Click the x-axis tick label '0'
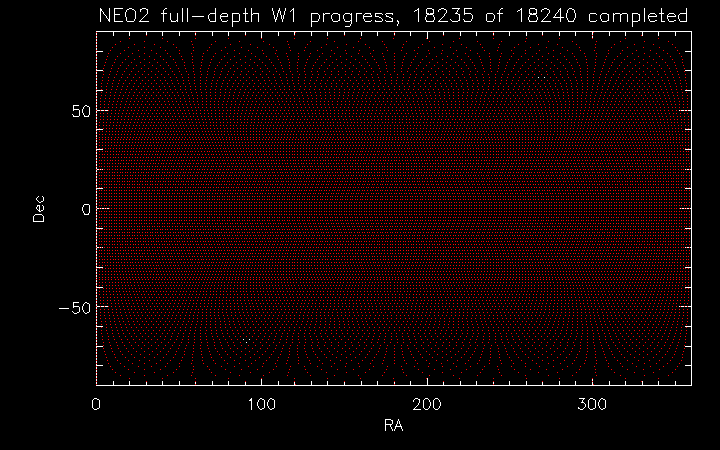720x450 pixels. pyautogui.click(x=96, y=404)
